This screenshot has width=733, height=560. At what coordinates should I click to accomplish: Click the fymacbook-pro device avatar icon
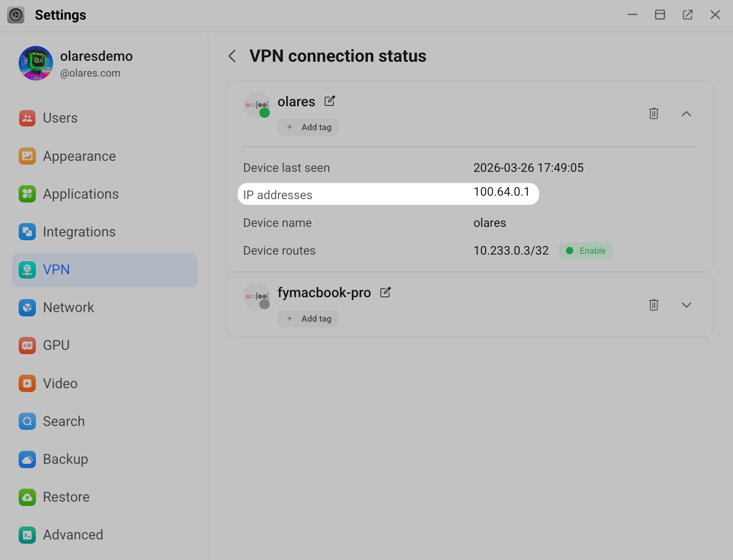point(257,297)
